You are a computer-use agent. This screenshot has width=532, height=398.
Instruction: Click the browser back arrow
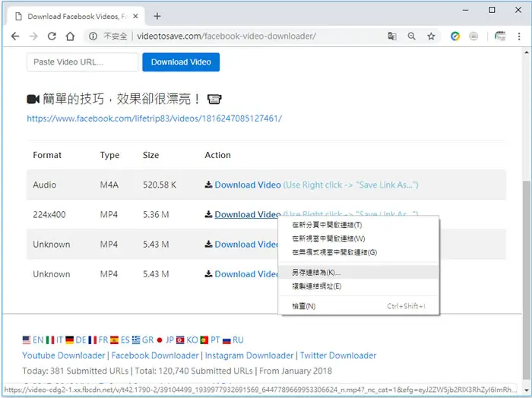pos(15,36)
